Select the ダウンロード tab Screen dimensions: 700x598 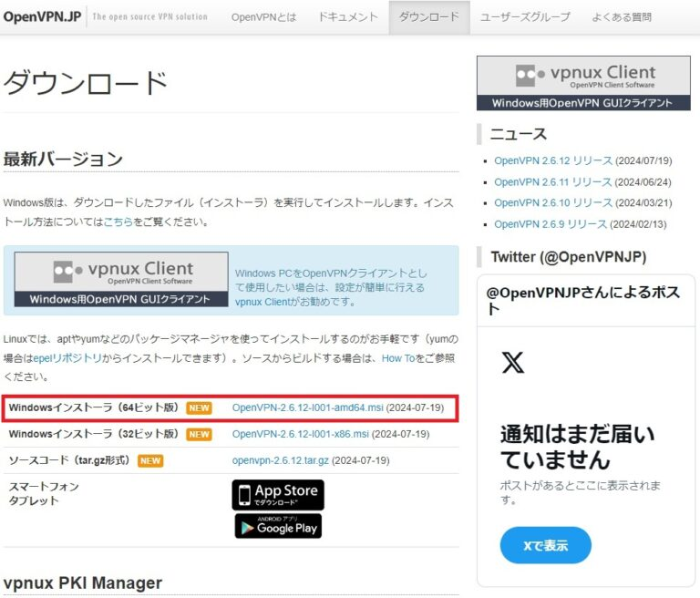[428, 17]
